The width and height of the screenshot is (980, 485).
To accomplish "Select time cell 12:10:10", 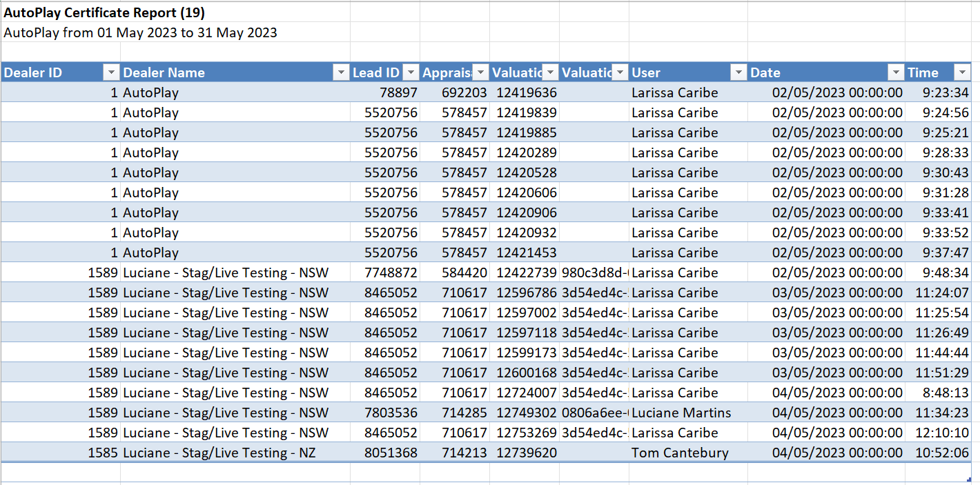I will [939, 433].
